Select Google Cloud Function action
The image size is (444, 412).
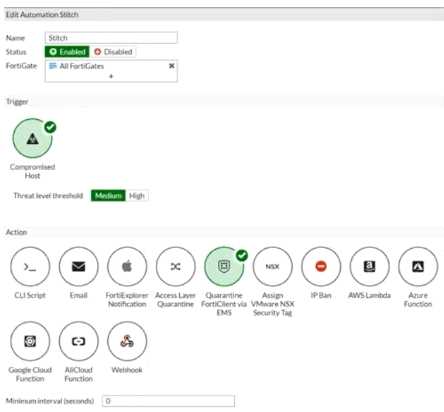(x=30, y=341)
